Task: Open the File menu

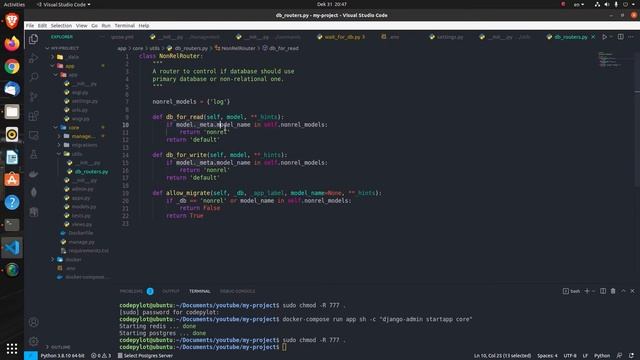Action: tap(30, 25)
